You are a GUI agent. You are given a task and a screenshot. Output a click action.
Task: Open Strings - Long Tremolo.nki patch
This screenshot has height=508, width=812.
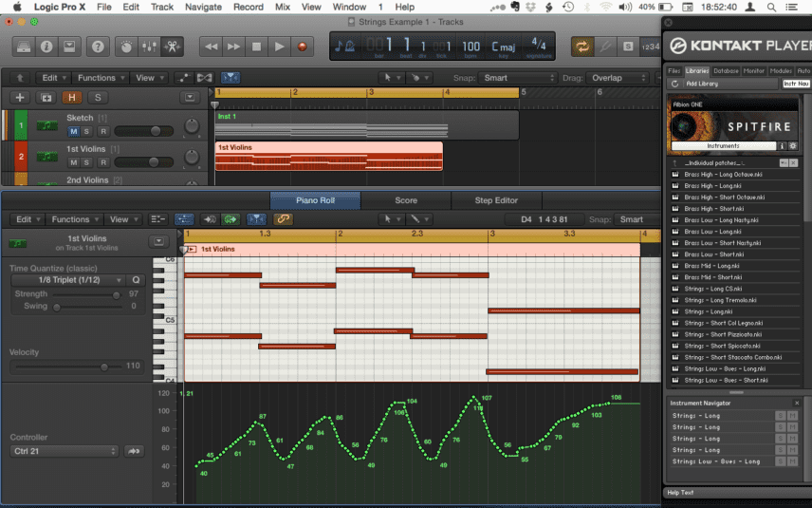coord(720,300)
